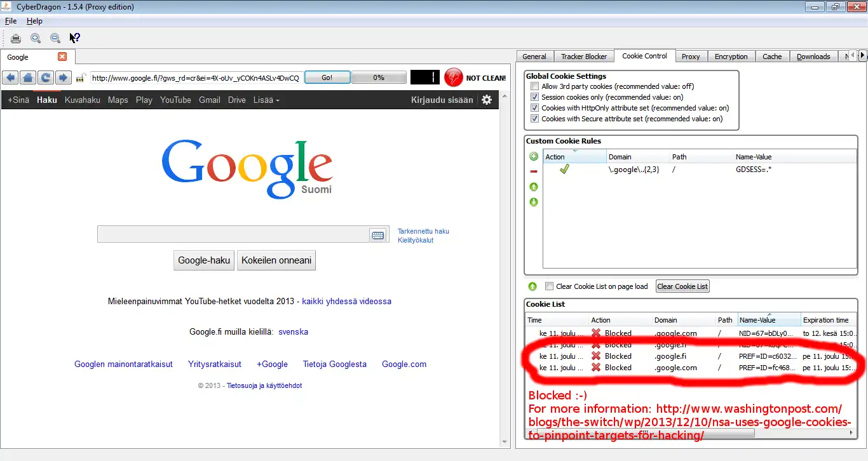Move the cookie rule down
Image resolution: width=868 pixels, height=461 pixels.
tap(534, 202)
